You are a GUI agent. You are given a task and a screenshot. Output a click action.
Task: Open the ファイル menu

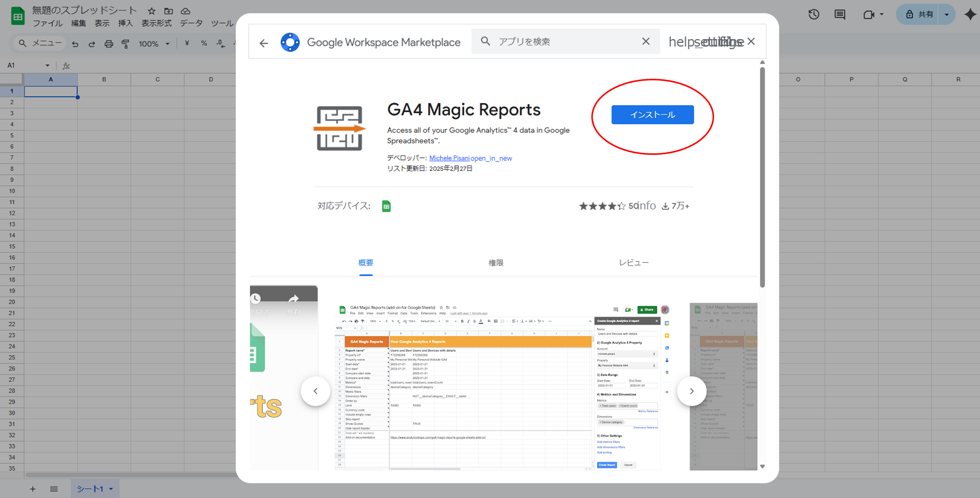(48, 23)
